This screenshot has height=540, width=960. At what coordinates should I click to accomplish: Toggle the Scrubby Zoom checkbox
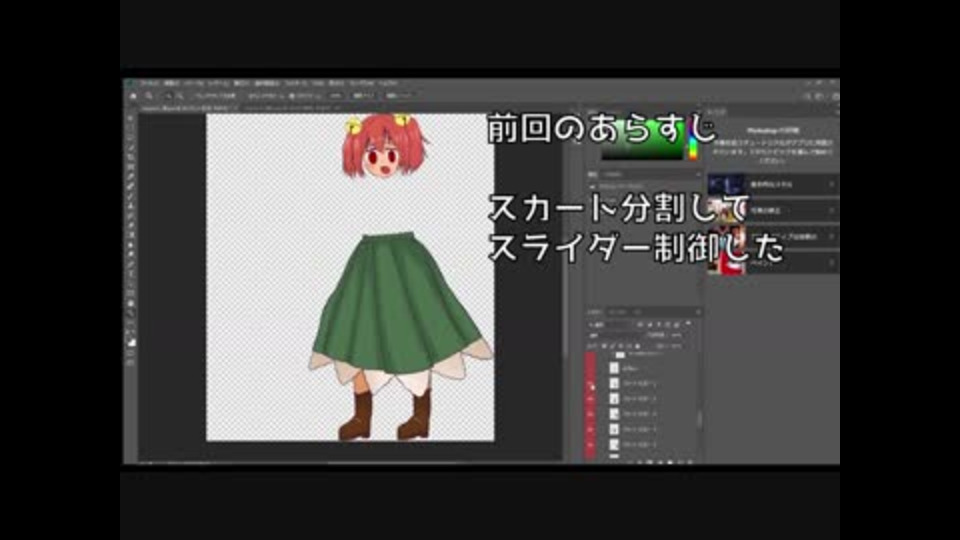[x=305, y=96]
